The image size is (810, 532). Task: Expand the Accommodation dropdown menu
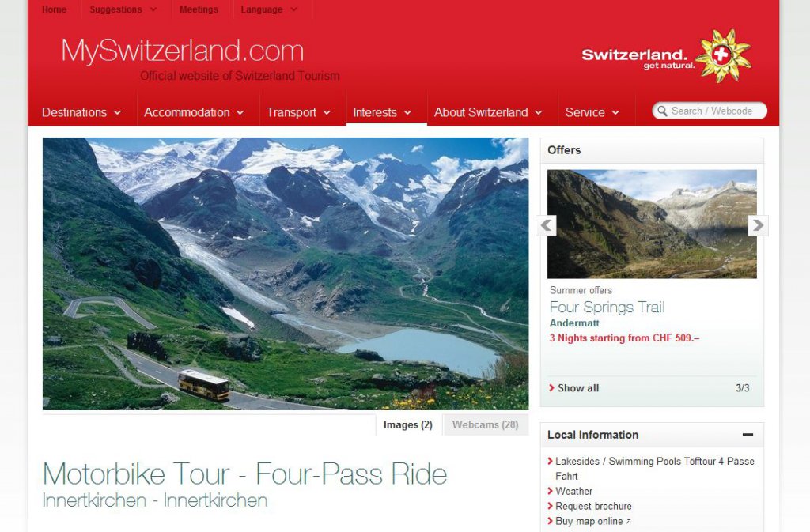point(194,112)
